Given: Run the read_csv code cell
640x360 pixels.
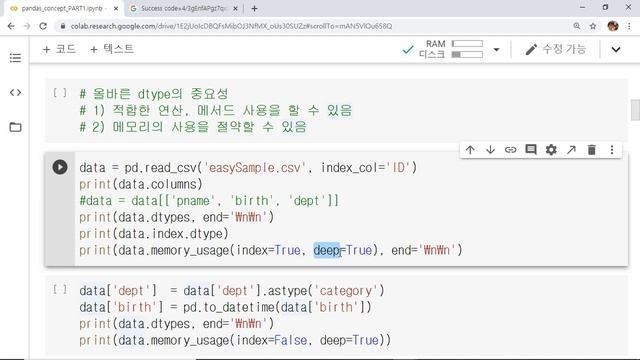Looking at the screenshot, I should [x=60, y=167].
